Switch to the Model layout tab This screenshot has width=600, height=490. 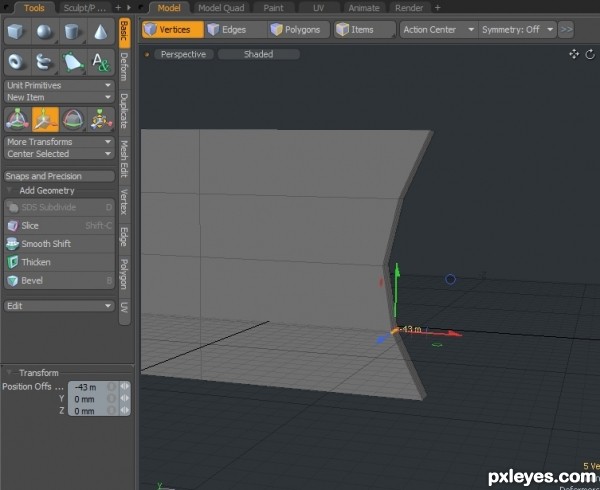pyautogui.click(x=169, y=8)
